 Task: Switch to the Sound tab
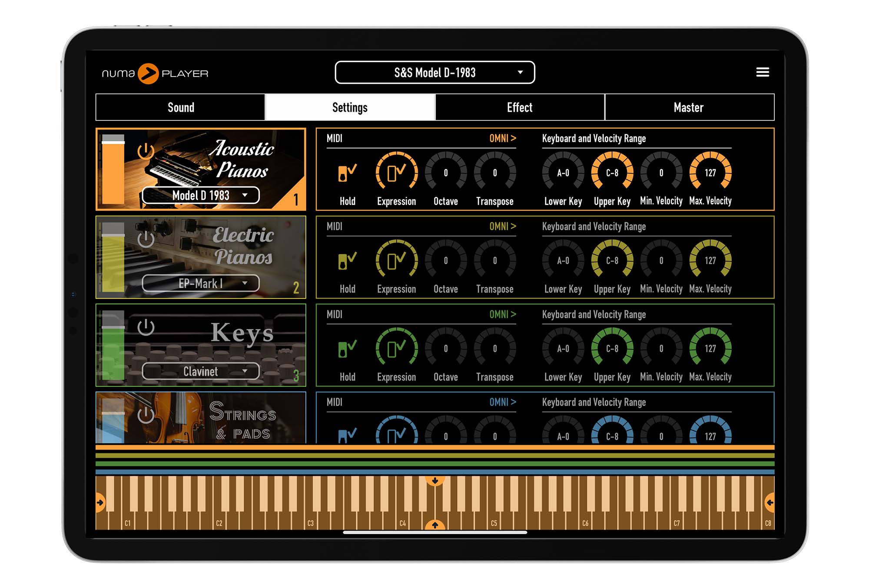180,107
